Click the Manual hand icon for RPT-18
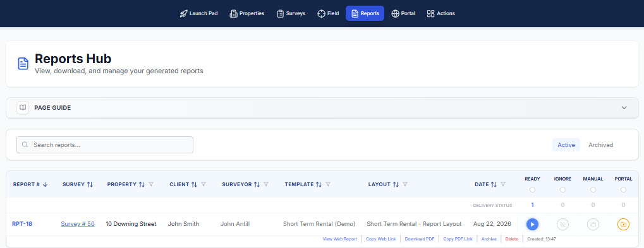Screen dimensions: 644x248 click(x=593, y=224)
